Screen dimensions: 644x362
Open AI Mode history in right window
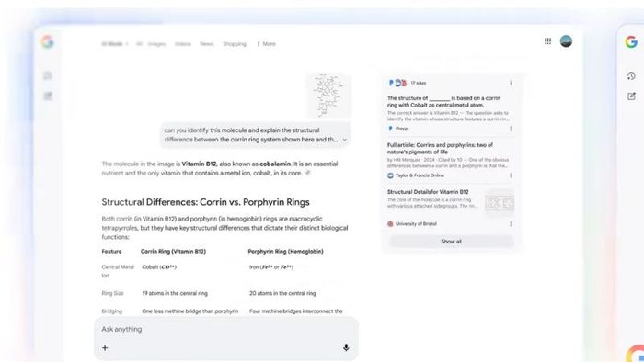[631, 76]
